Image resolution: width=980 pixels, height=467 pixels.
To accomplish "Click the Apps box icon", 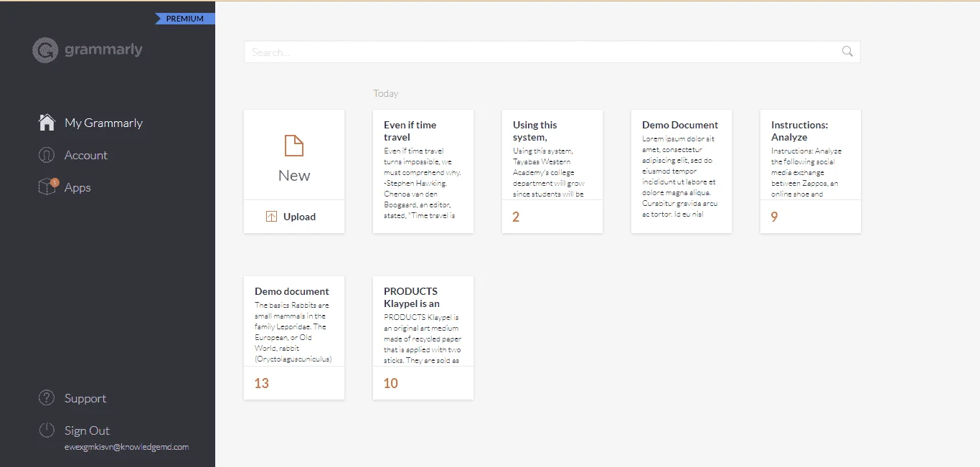I will pyautogui.click(x=47, y=187).
